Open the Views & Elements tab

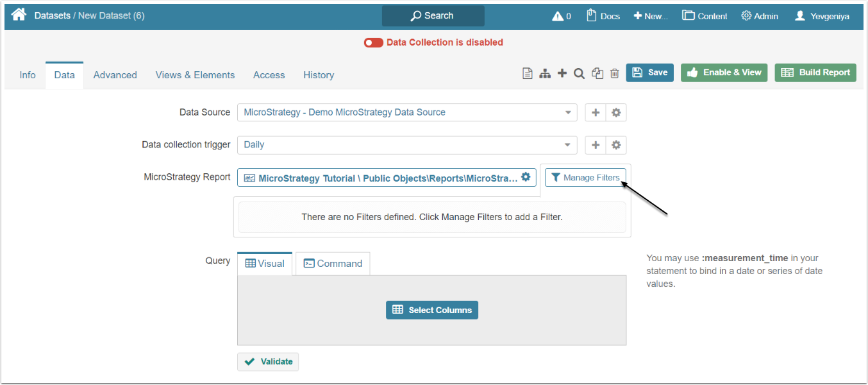[195, 75]
